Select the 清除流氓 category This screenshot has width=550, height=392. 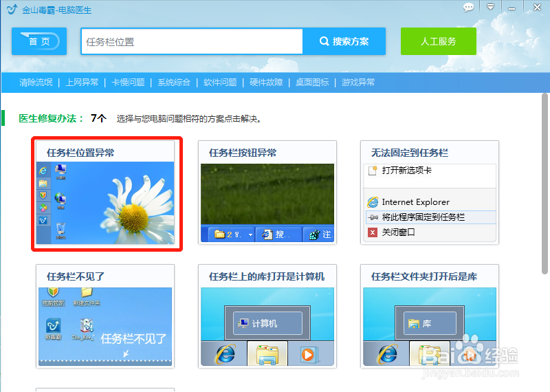pos(36,83)
